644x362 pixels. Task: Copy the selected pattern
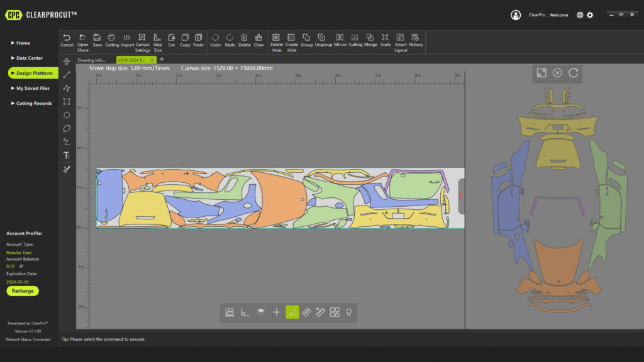pyautogui.click(x=185, y=40)
